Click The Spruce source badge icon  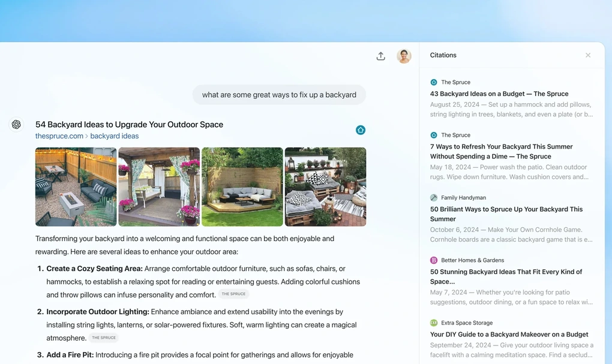point(361,130)
